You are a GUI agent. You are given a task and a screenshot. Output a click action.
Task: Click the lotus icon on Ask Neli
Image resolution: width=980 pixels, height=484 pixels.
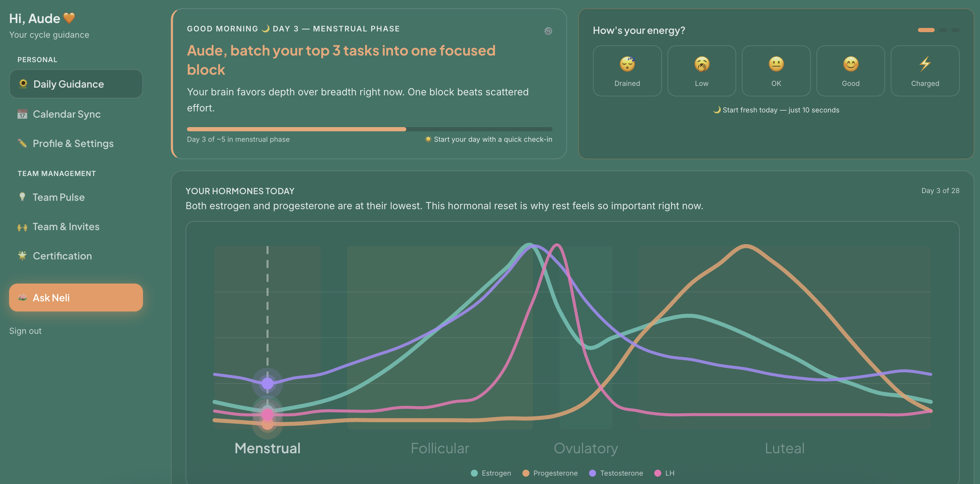coord(22,298)
